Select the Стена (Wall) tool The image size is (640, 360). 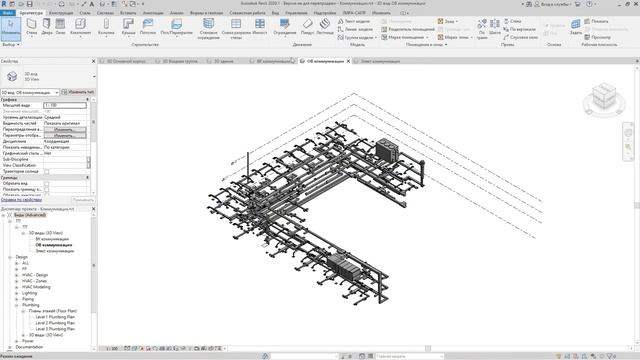31,27
